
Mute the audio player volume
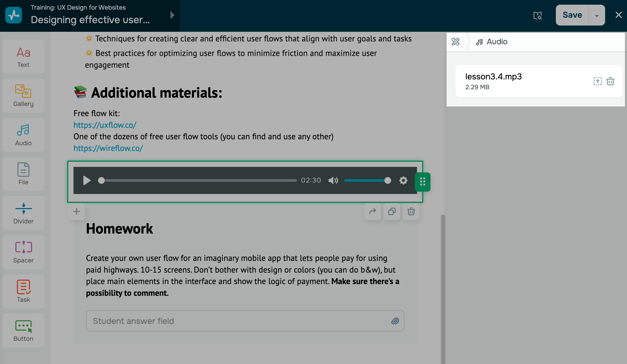click(333, 180)
